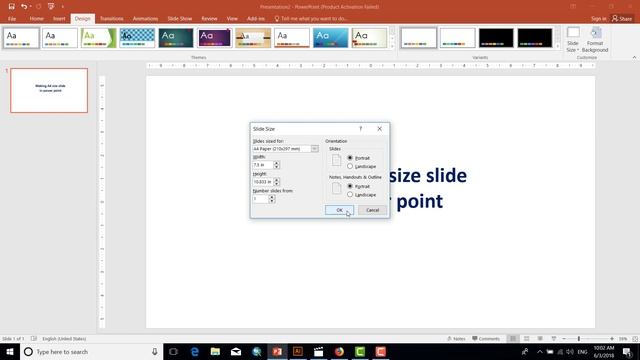Switch to the View tab

click(x=232, y=19)
